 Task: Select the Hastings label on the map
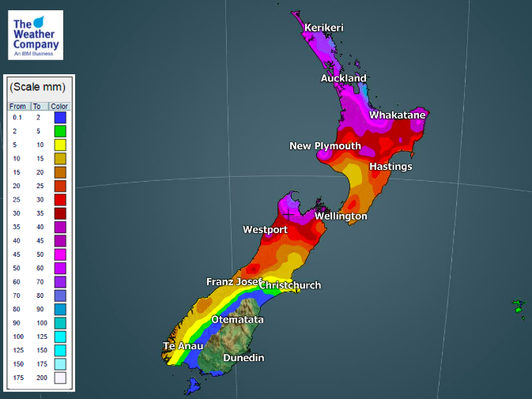coord(391,166)
